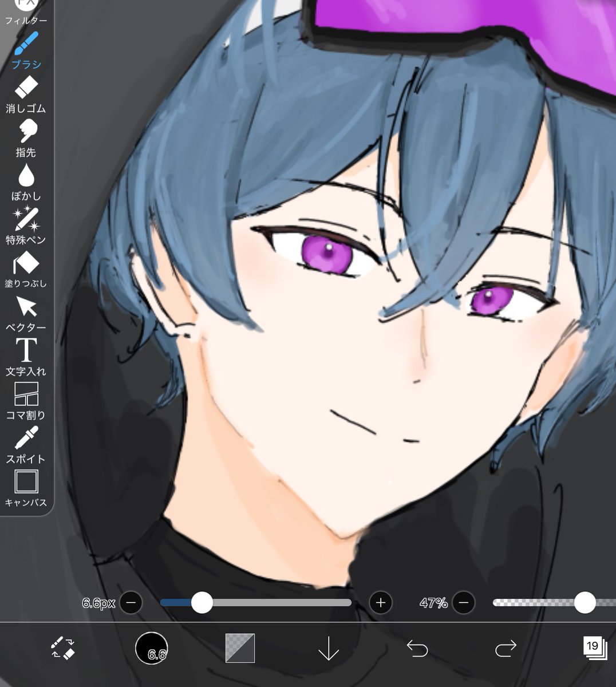Image resolution: width=616 pixels, height=687 pixels.
Task: Open brush settings circle showing 6.6
Action: [152, 649]
